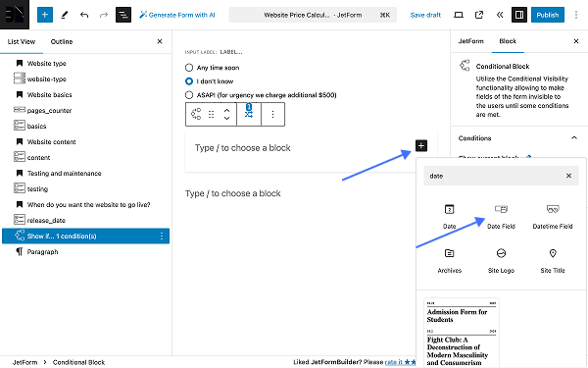Click JetForm in the bottom breadcrumb
The image size is (588, 368).
25,362
